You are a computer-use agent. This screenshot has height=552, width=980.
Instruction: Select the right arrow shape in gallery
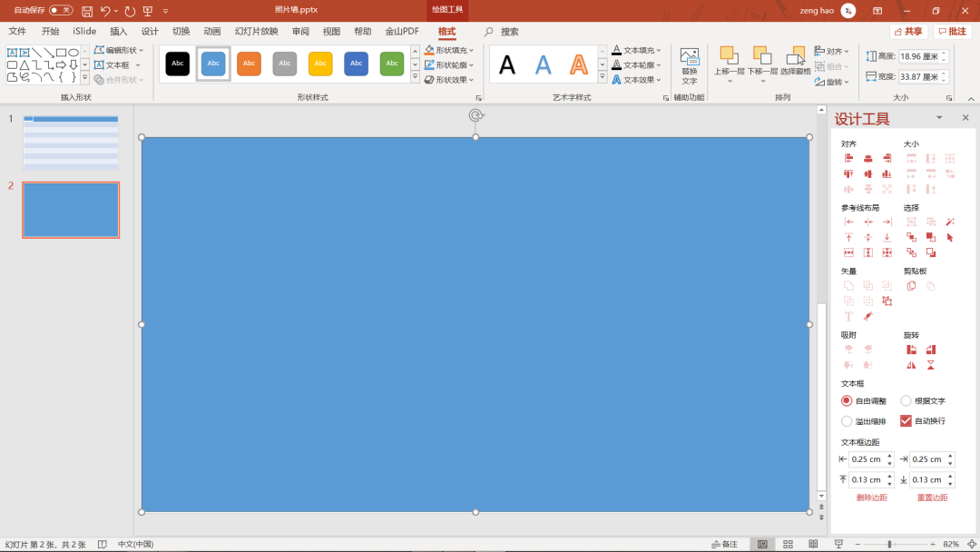point(62,65)
